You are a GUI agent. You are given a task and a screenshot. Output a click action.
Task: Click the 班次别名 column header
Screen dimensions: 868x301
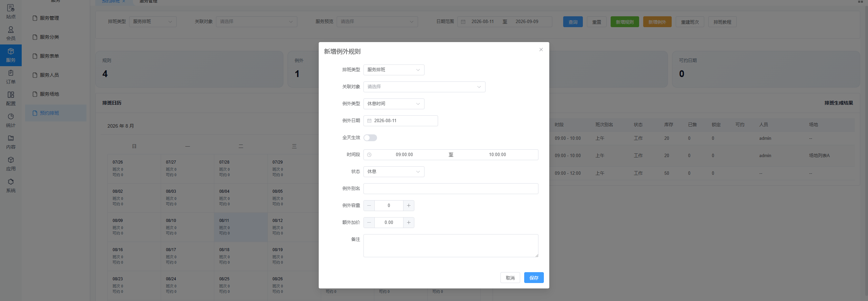604,125
